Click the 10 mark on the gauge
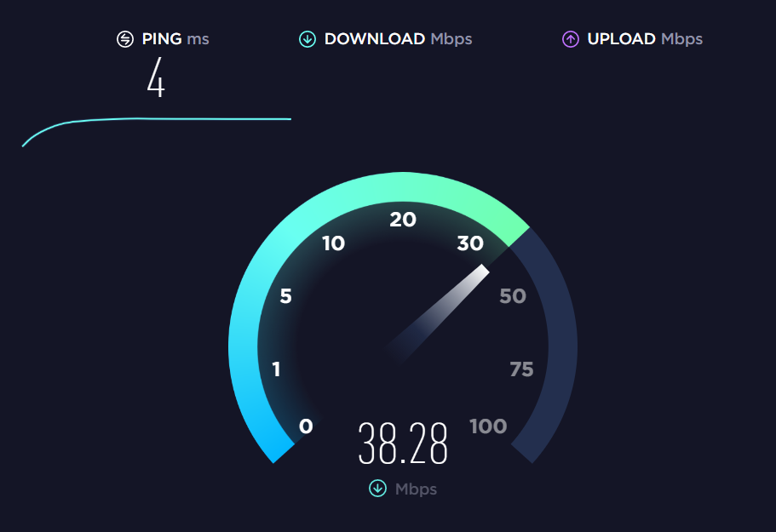The width and height of the screenshot is (776, 532). coord(334,243)
